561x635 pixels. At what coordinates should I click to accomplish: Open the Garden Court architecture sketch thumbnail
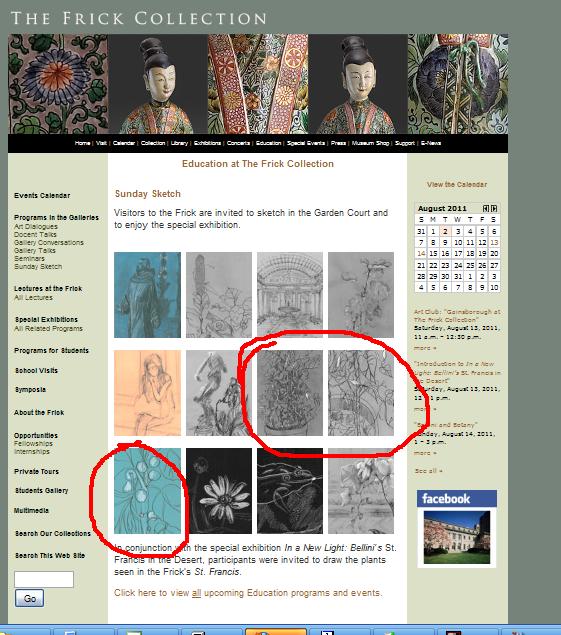click(x=290, y=295)
